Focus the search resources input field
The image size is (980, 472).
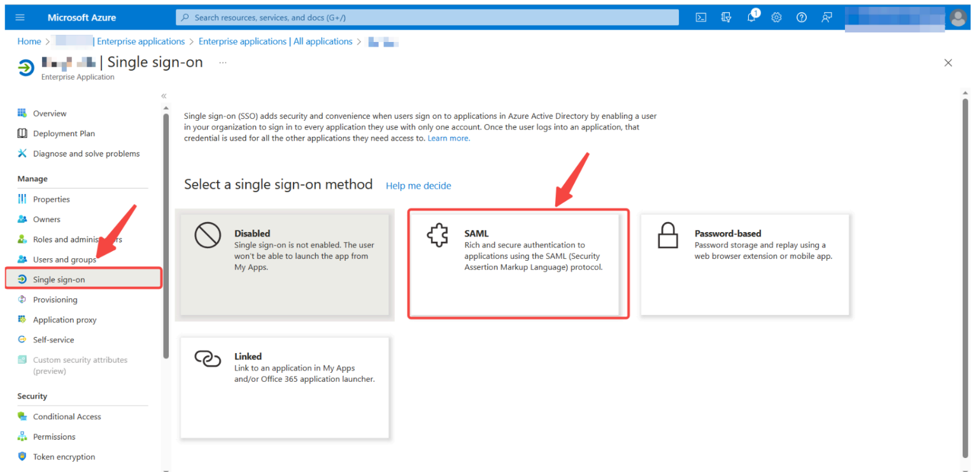[427, 18]
